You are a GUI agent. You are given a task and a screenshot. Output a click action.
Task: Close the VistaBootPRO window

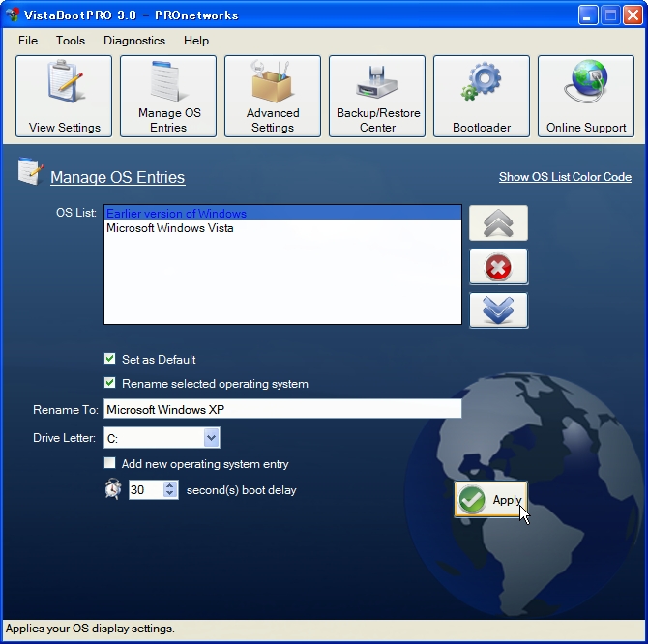pos(633,15)
